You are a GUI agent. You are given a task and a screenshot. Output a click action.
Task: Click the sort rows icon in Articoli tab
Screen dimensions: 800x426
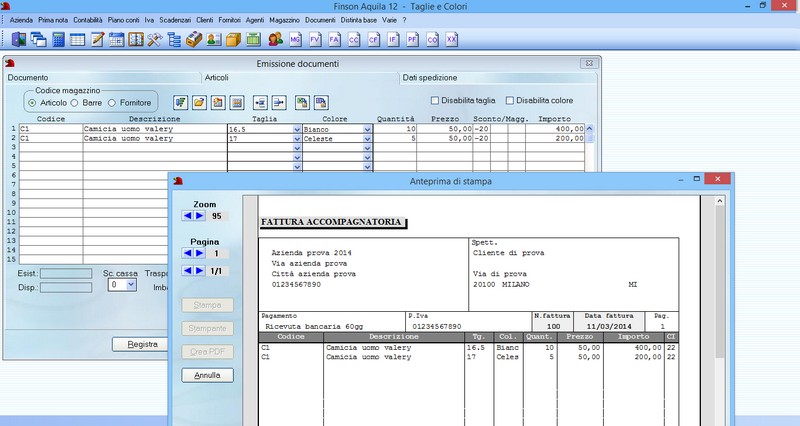pyautogui.click(x=180, y=103)
